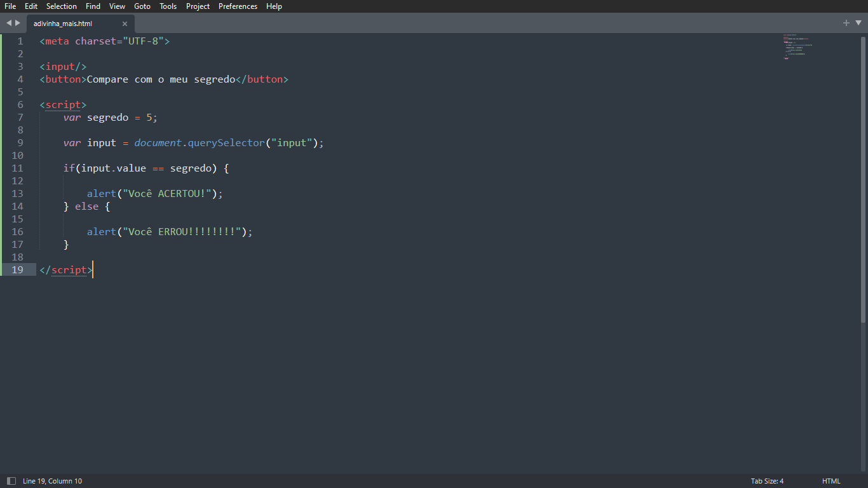
Task: Open the Find menu
Action: [93, 6]
